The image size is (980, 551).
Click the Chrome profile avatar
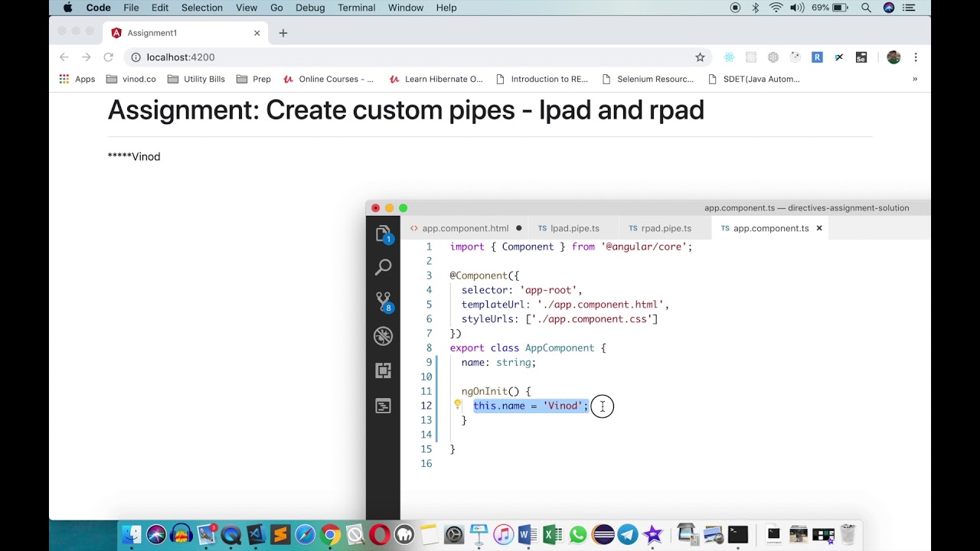[x=893, y=57]
